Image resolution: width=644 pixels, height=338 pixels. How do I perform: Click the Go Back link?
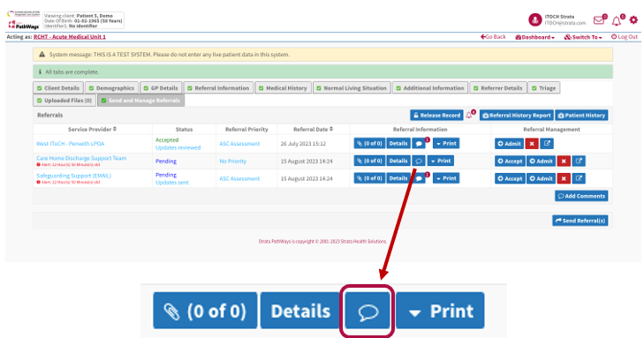tap(493, 37)
